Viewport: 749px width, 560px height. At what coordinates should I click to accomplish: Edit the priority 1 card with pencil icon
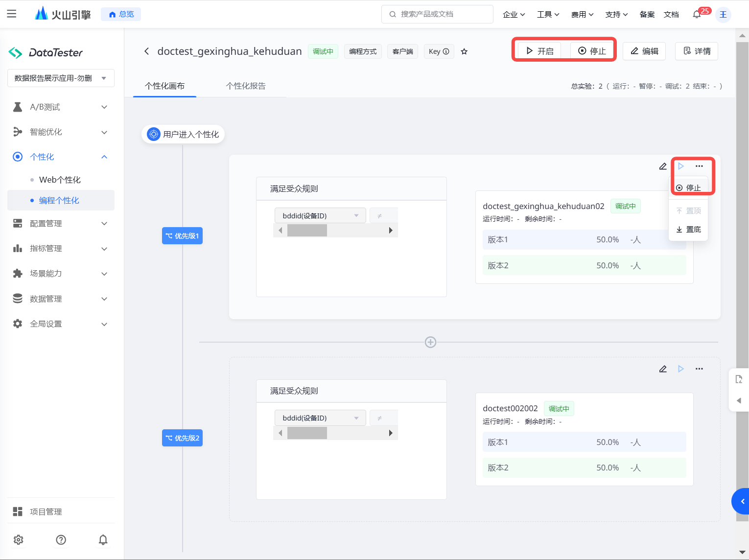click(x=663, y=166)
